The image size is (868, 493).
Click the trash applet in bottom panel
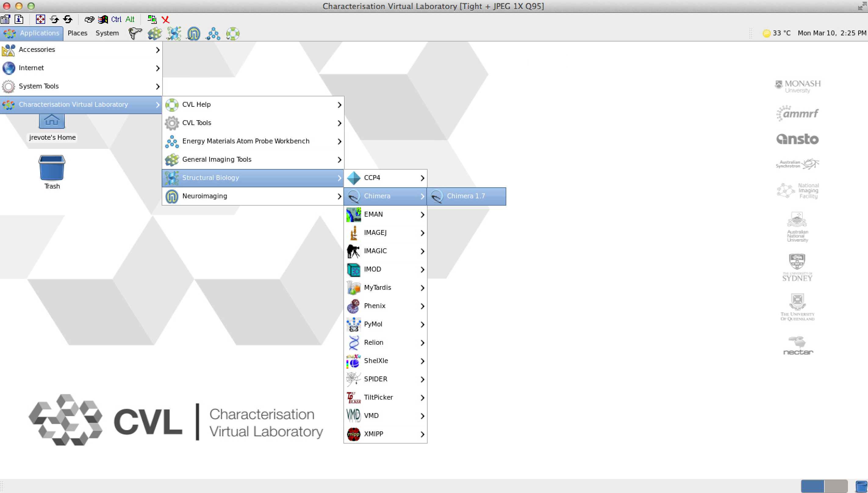pos(861,487)
